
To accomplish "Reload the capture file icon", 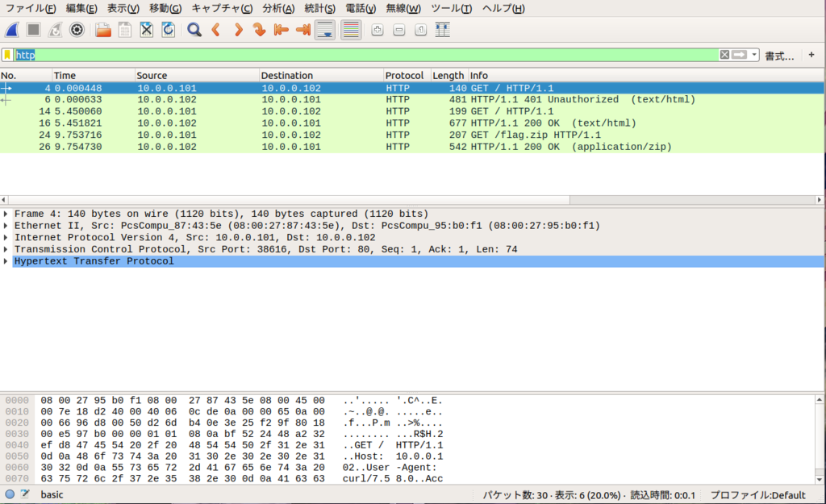I will (168, 30).
